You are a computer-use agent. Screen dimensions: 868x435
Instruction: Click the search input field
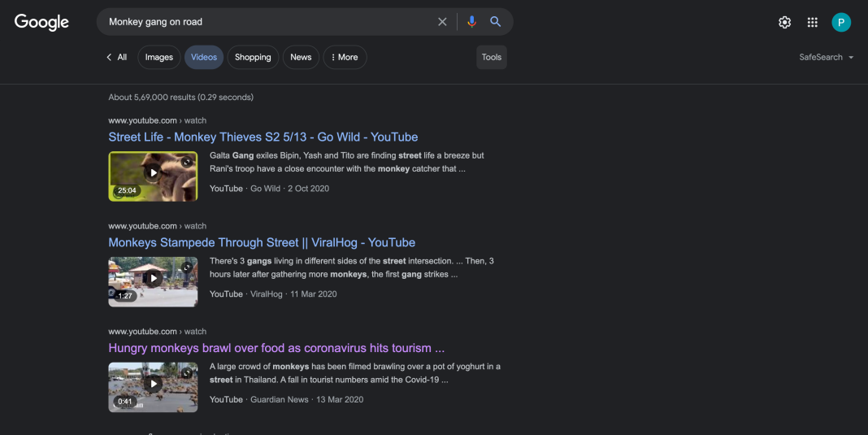click(268, 22)
